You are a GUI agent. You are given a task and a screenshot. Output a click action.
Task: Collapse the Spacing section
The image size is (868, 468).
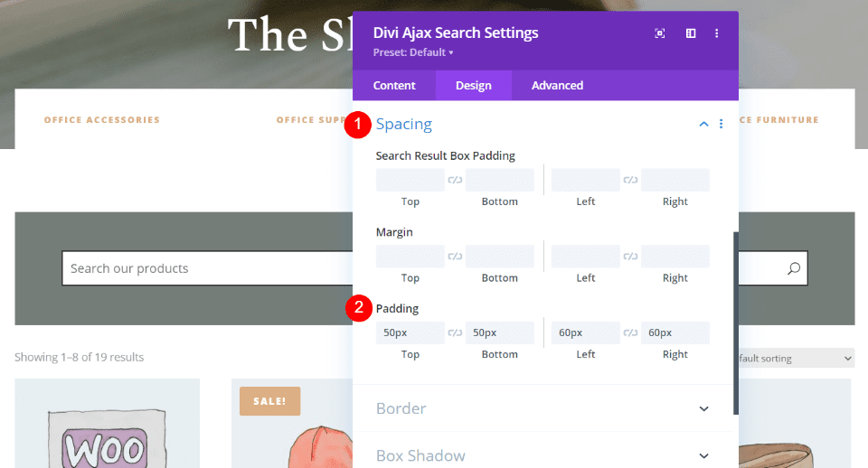pos(704,124)
